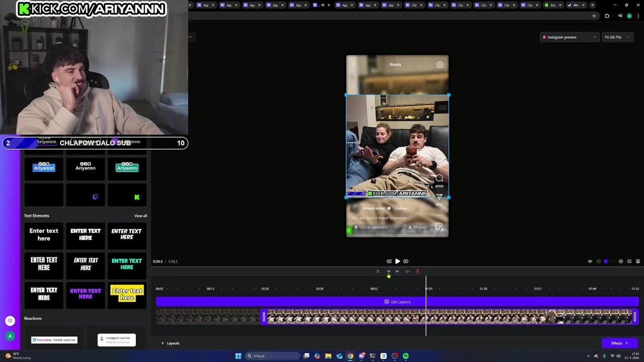Delete the clip with red trash icon

pos(417,271)
